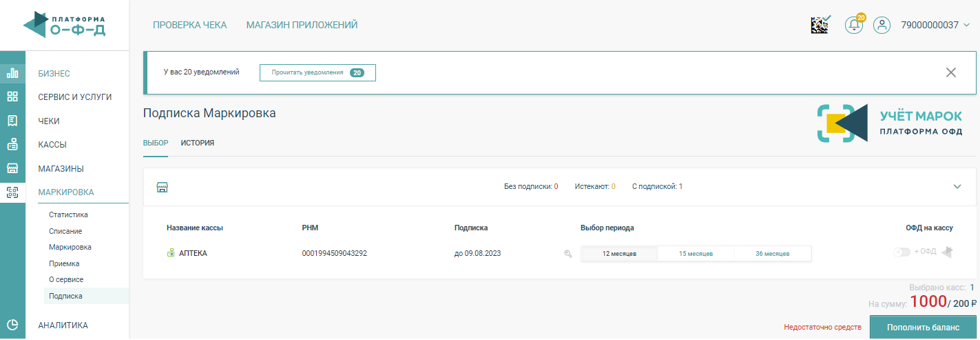Open the КАССЫ section
The height and width of the screenshot is (340, 980).
pyautogui.click(x=52, y=145)
